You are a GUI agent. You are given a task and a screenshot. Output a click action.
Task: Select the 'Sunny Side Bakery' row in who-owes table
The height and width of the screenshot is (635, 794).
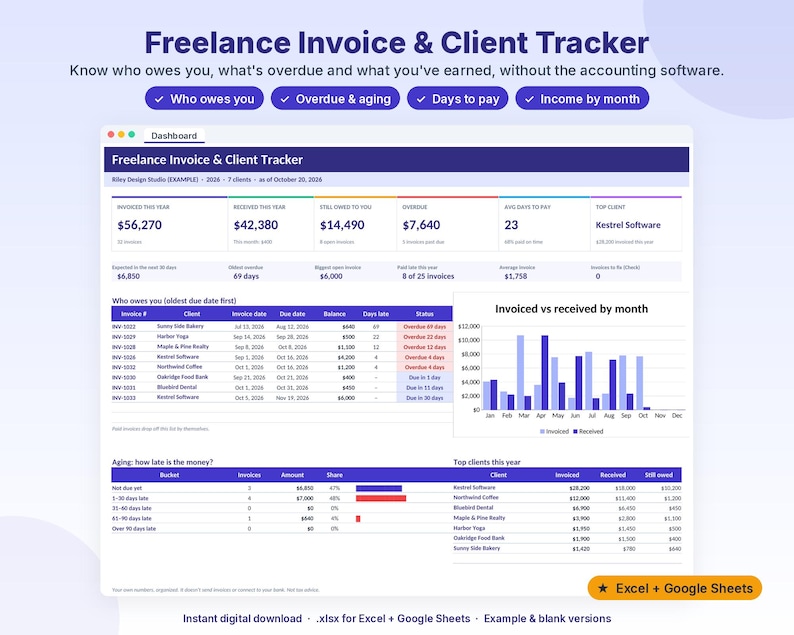pos(282,327)
